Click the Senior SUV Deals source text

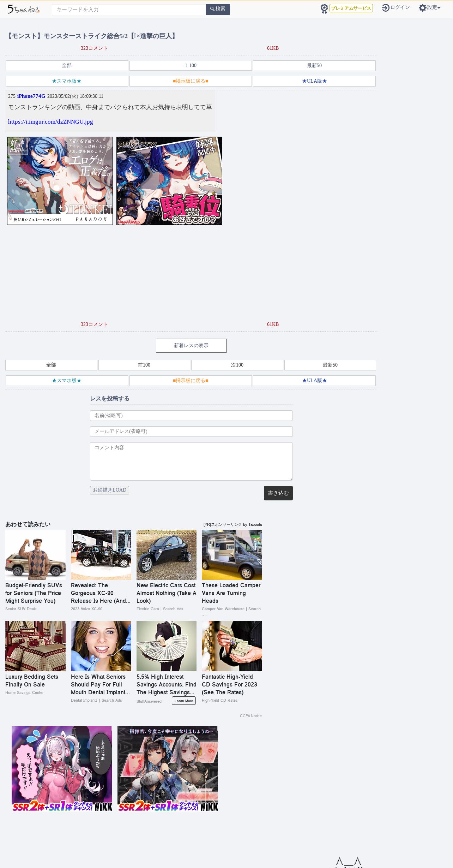point(21,609)
